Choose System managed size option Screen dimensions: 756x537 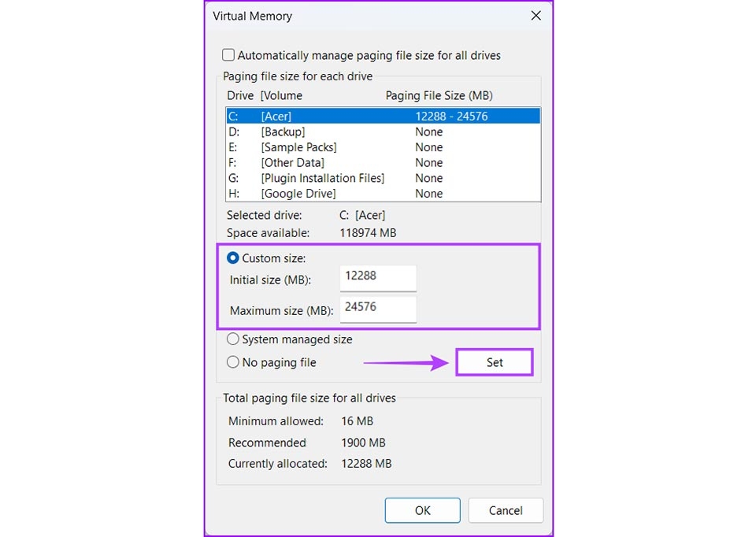point(233,339)
